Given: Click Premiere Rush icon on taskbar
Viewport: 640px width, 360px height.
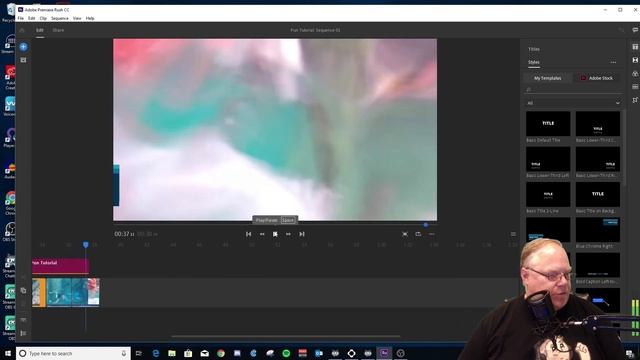Looking at the screenshot, I should pos(384,353).
